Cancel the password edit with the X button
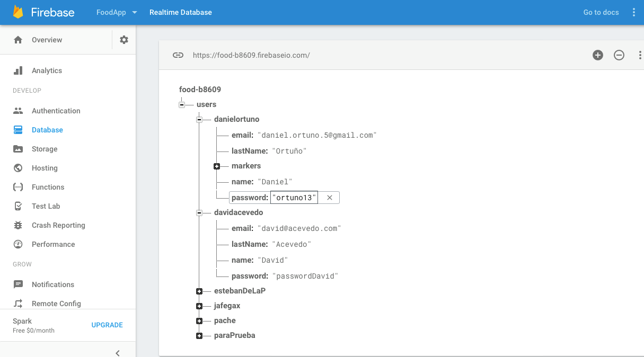The height and width of the screenshot is (357, 644). [x=329, y=197]
